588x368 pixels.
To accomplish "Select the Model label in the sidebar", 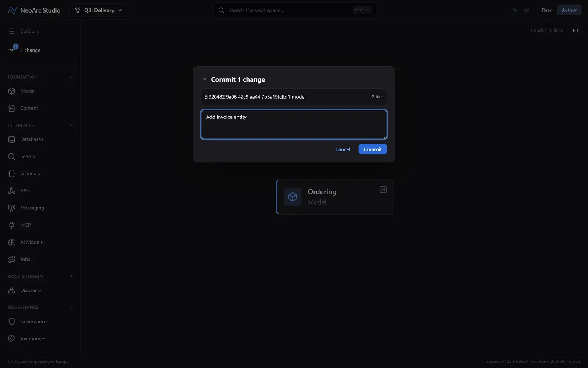I will pyautogui.click(x=27, y=91).
